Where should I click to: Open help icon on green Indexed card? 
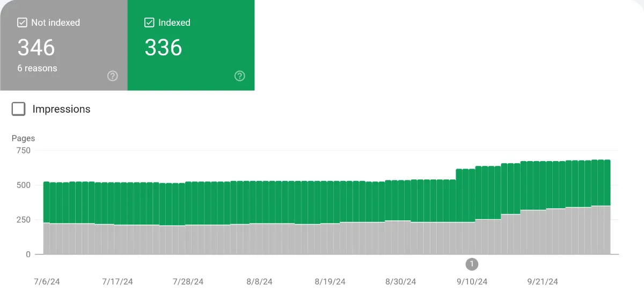[240, 76]
